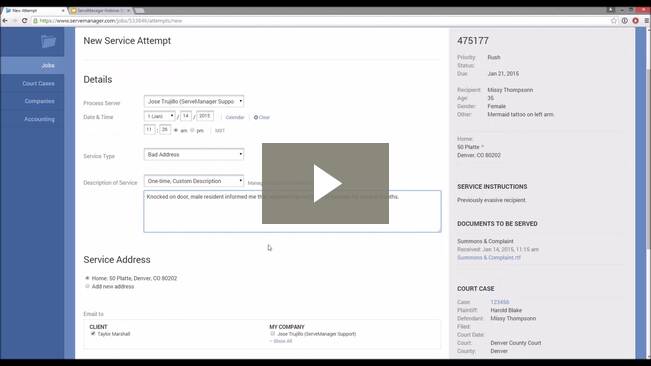Screen dimensions: 651x366
Task: Open the Description of Service dropdown
Action: point(194,181)
